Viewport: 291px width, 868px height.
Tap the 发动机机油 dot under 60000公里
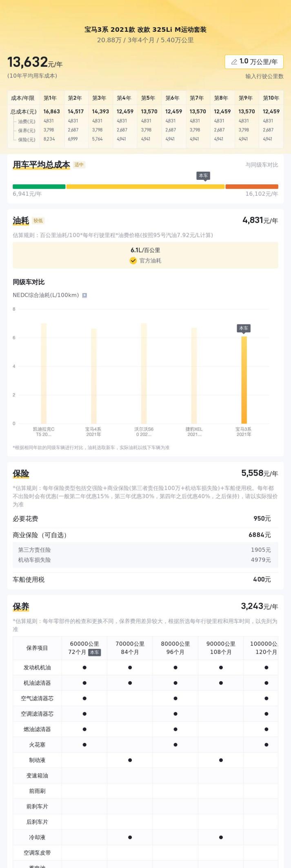[x=84, y=667]
